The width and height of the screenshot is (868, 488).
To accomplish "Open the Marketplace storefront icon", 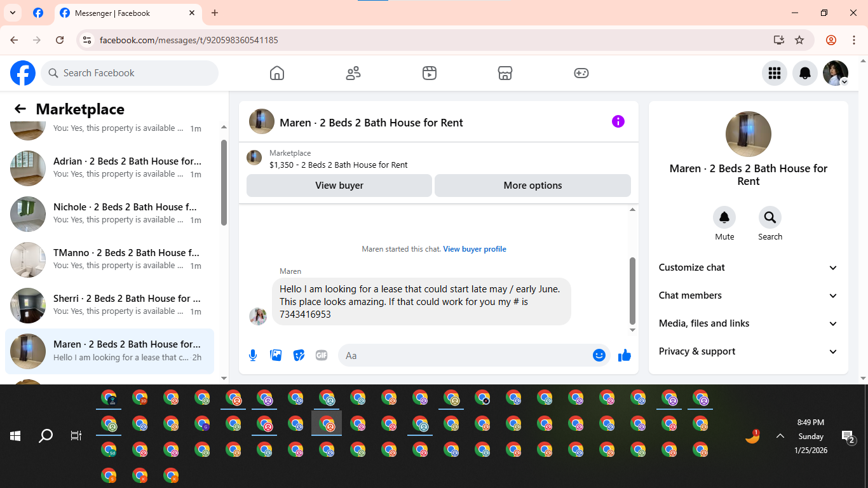I will point(505,73).
